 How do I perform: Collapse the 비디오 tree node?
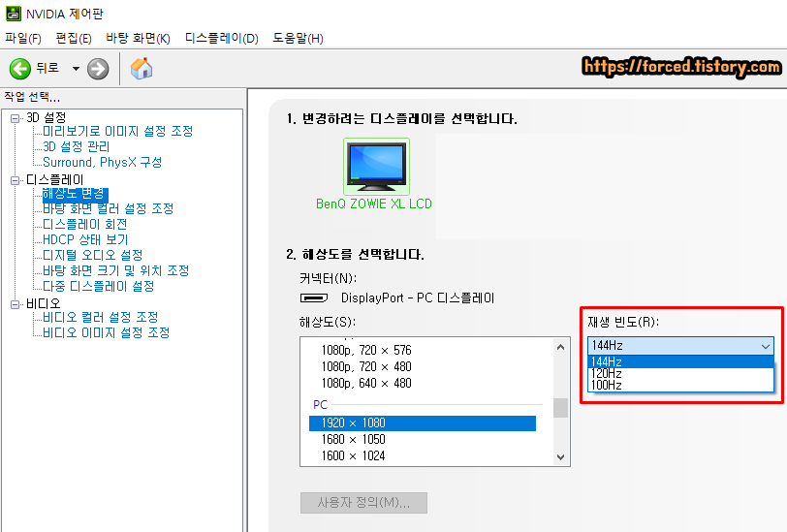16,304
